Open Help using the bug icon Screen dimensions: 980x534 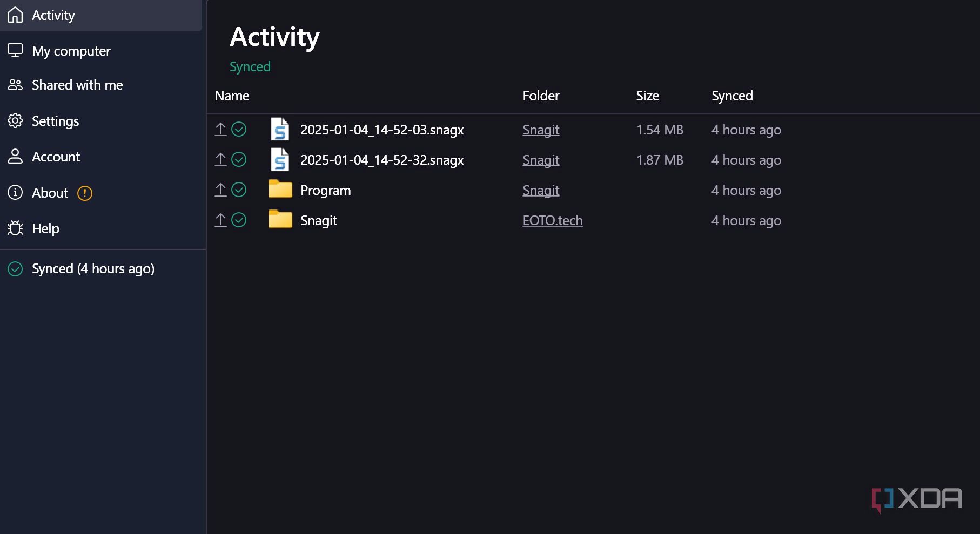click(x=15, y=228)
